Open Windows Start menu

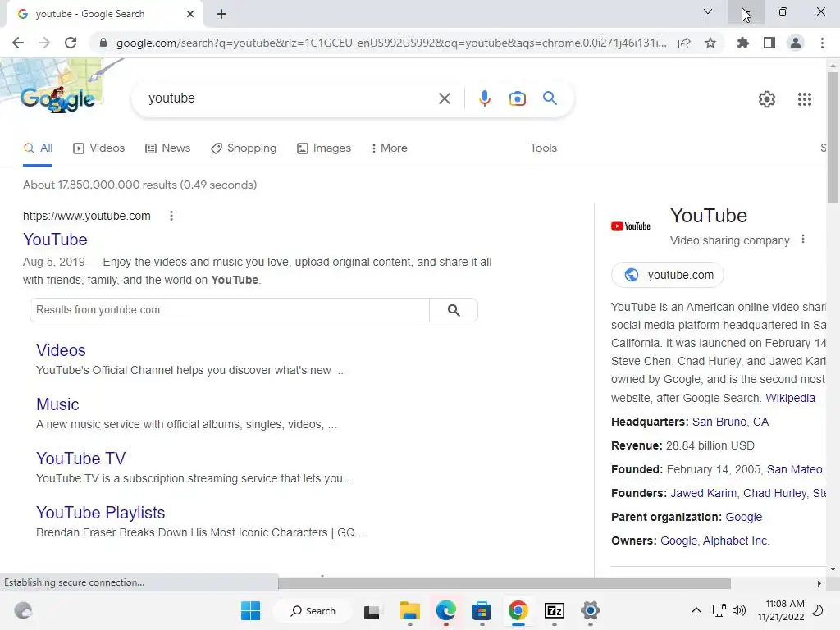[251, 610]
